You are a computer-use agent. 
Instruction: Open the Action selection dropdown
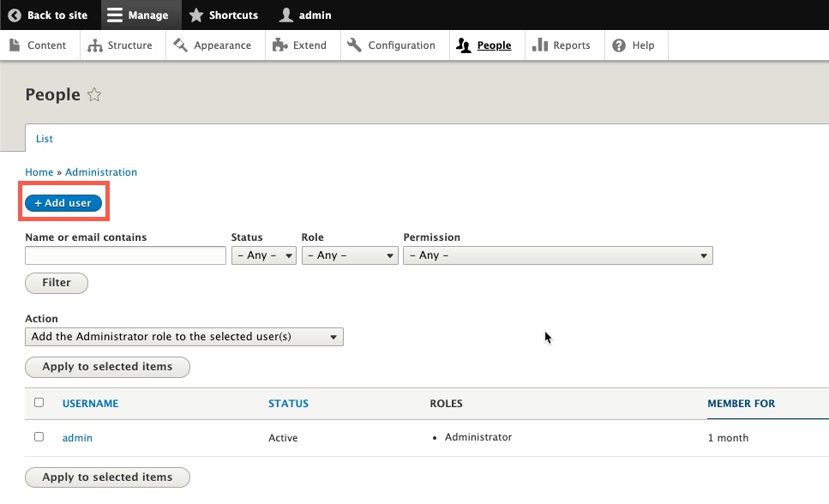point(184,337)
